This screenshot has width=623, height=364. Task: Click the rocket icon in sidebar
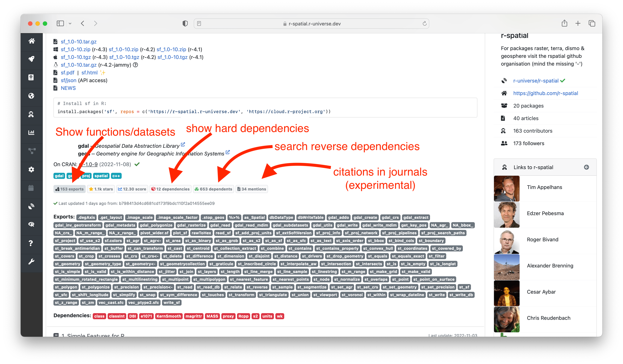(x=31, y=59)
